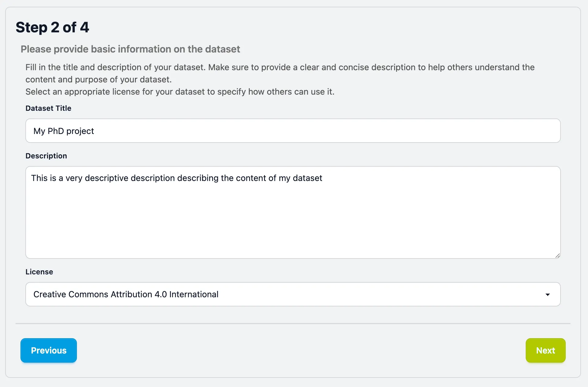This screenshot has height=387, width=588.
Task: Click the "Step 2 of 4" heading
Action: tap(52, 27)
